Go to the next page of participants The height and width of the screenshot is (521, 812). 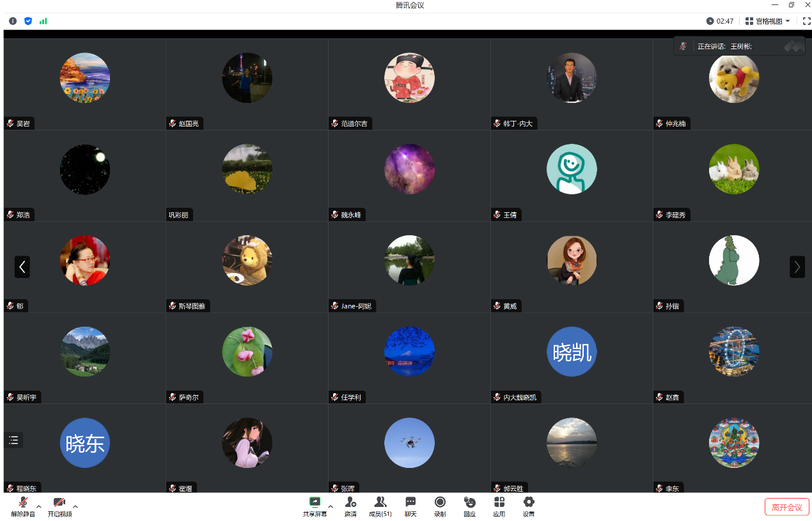pyautogui.click(x=797, y=267)
